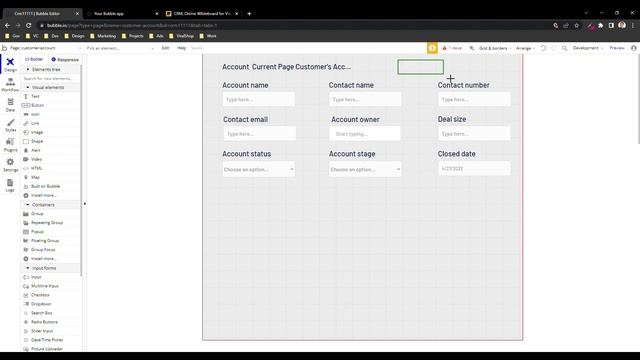This screenshot has height=360, width=640.
Task: Open the Help menu
Action: (182, 48)
